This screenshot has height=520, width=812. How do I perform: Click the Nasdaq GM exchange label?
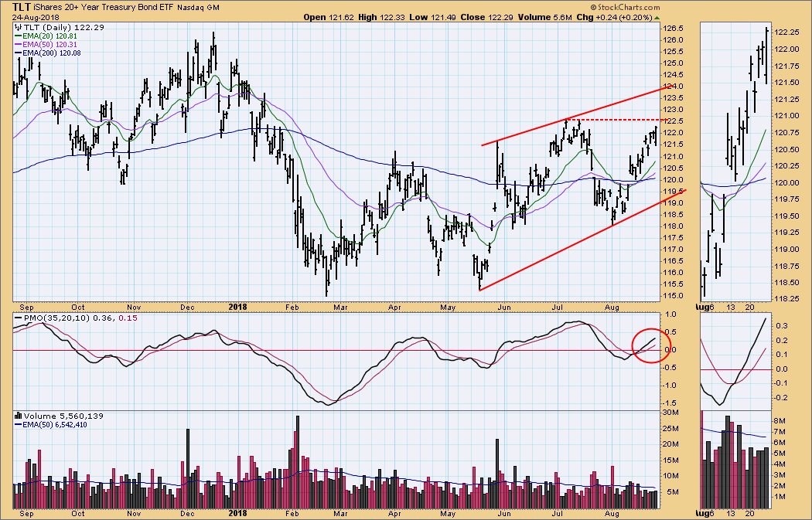click(198, 8)
